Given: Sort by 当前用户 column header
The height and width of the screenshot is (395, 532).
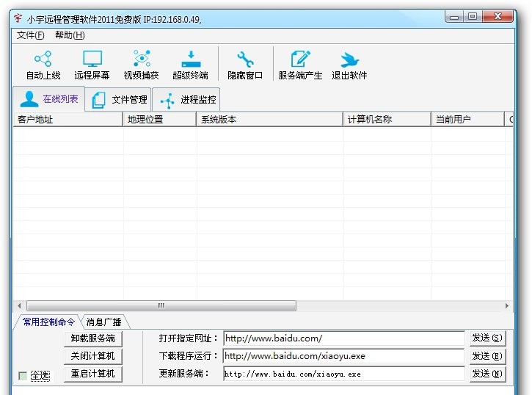Looking at the screenshot, I should [x=468, y=120].
